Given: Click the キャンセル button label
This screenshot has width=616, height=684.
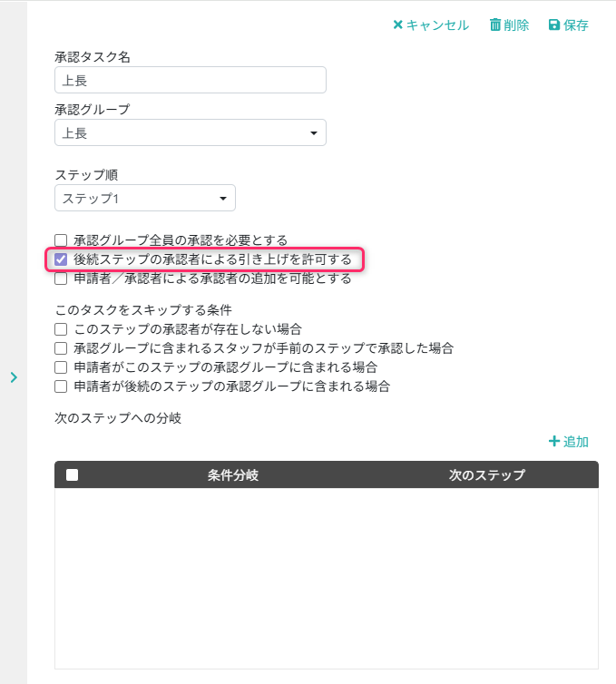Looking at the screenshot, I should 437,25.
